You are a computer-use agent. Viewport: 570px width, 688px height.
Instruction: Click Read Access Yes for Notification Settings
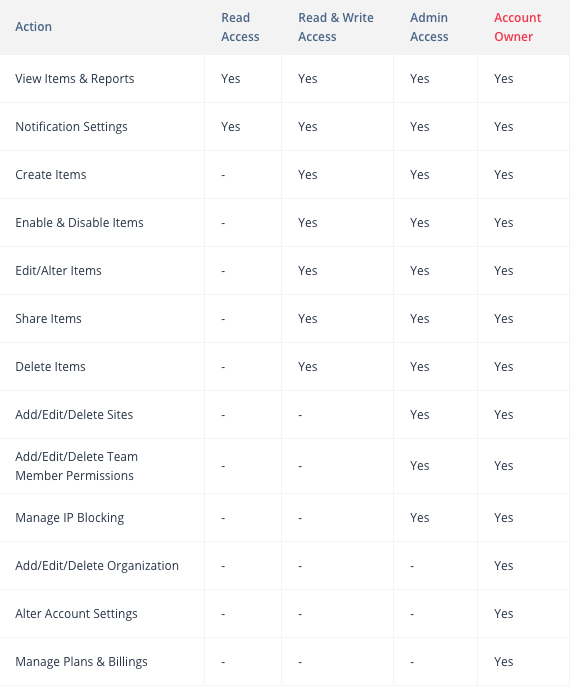coord(230,127)
